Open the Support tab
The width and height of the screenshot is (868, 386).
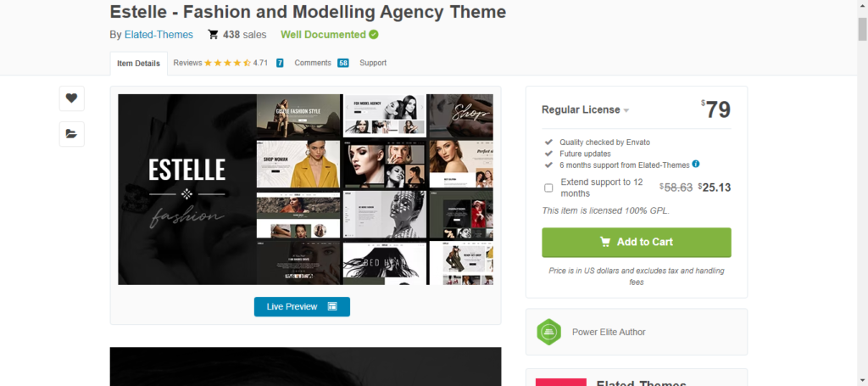[373, 63]
